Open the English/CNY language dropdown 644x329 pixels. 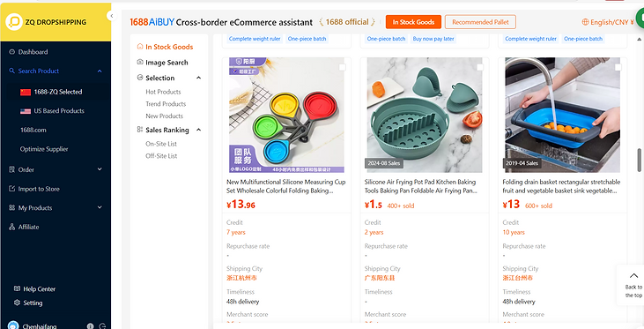(x=608, y=22)
